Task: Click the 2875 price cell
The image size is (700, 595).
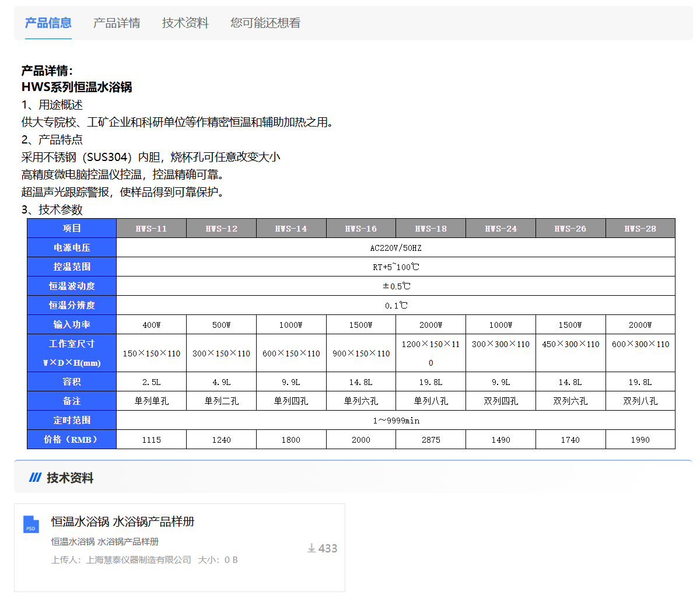Action: point(430,440)
